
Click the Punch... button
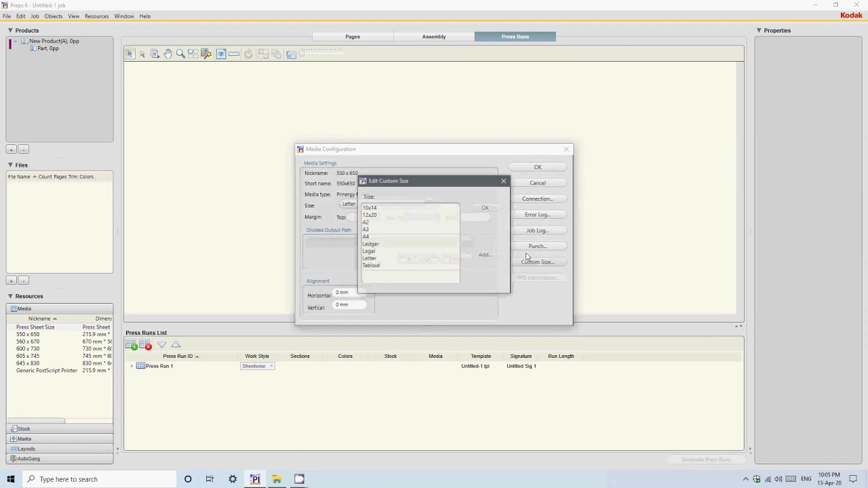pyautogui.click(x=538, y=246)
